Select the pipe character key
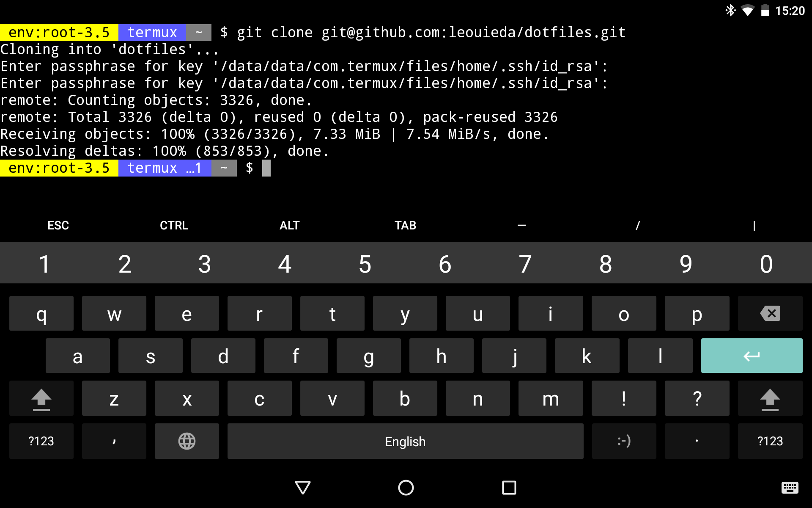 [754, 225]
